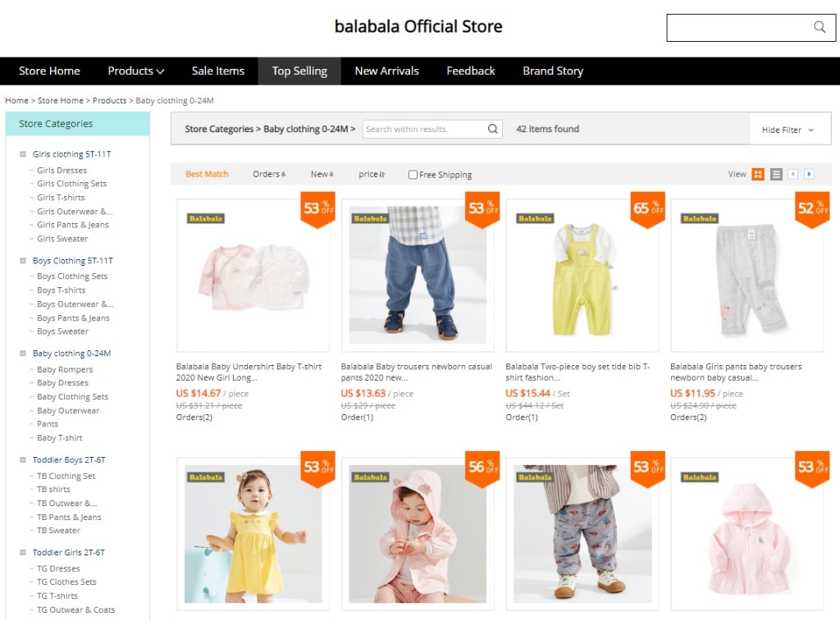Sort results by New
Viewport: 840px width, 630px height.
(322, 174)
